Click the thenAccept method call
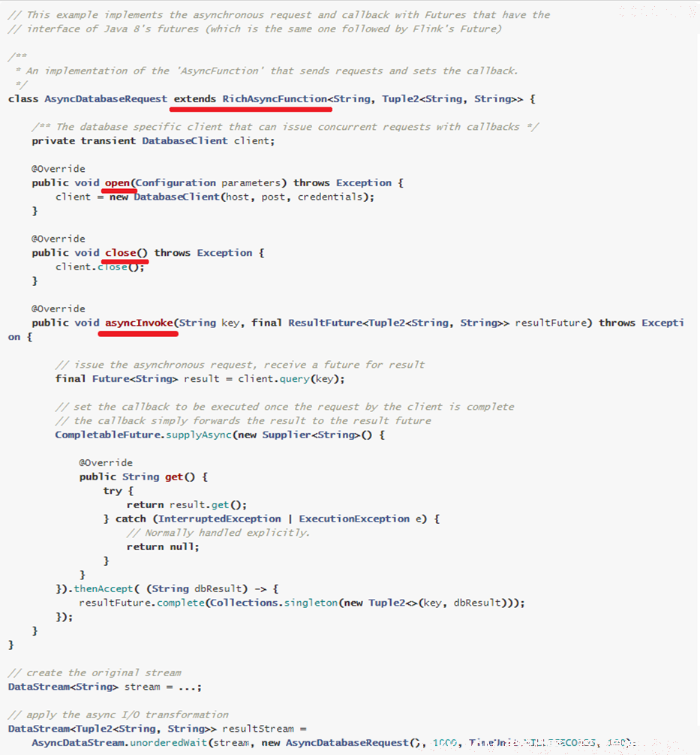 [103, 589]
